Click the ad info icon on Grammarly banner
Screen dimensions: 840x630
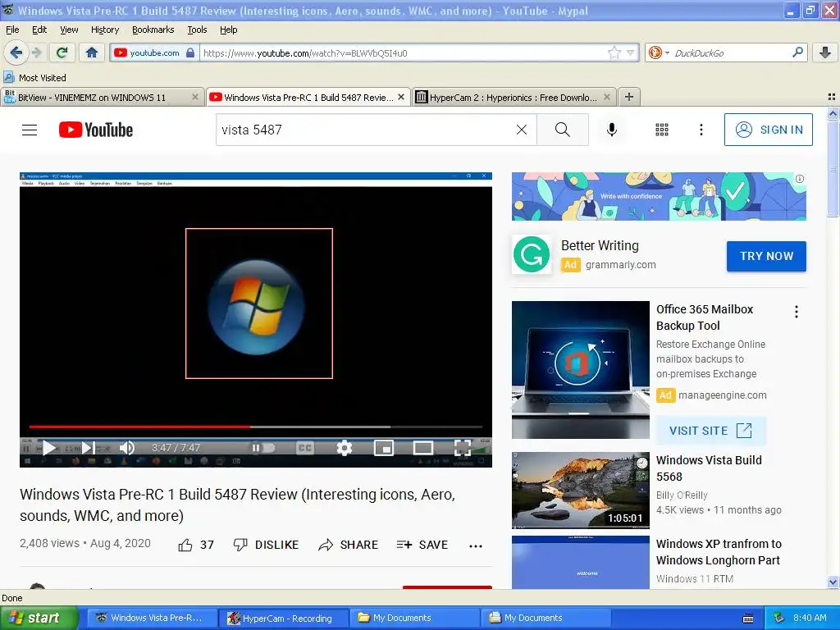[x=799, y=179]
